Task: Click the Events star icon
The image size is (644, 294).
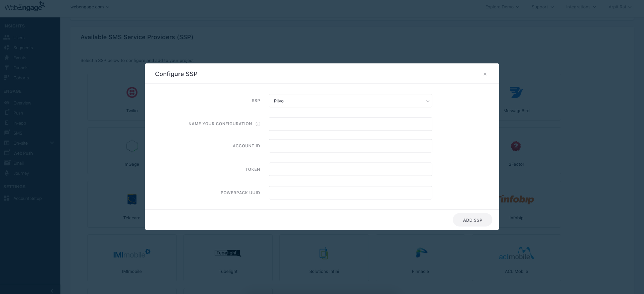Action: (x=7, y=58)
